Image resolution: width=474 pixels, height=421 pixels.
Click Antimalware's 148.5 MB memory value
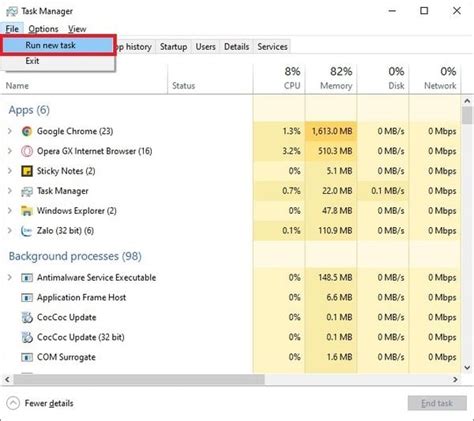335,277
